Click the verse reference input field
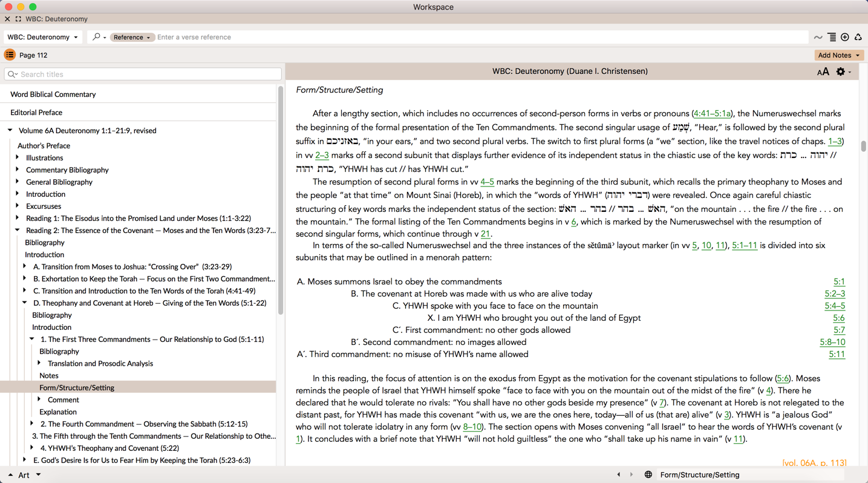This screenshot has width=868, height=483. 481,38
